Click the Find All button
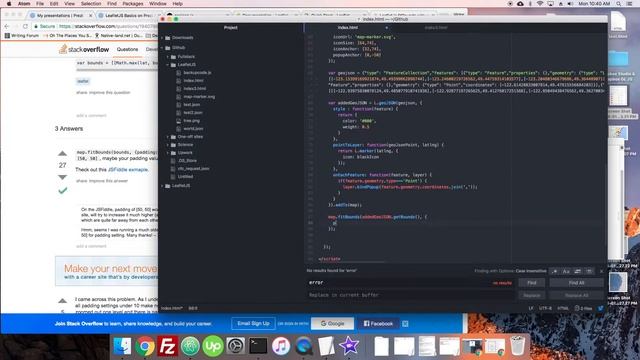This screenshot has height=360, width=640. click(576, 282)
